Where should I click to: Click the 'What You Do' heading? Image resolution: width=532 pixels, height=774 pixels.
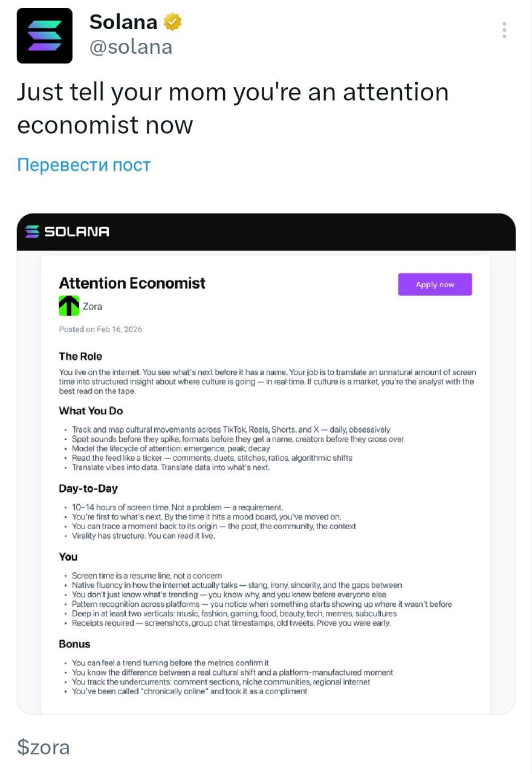pyautogui.click(x=91, y=411)
